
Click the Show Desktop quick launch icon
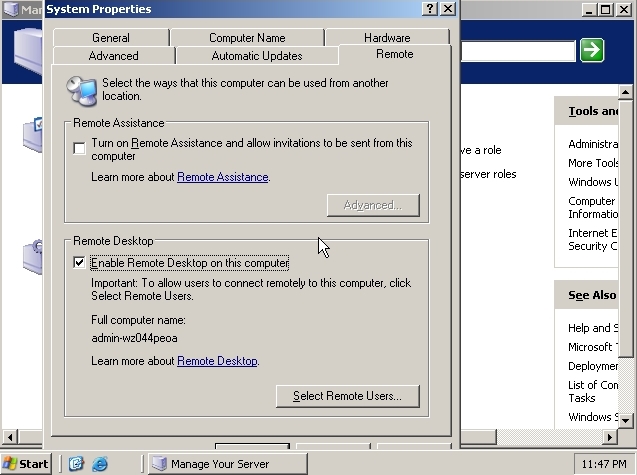click(76, 464)
